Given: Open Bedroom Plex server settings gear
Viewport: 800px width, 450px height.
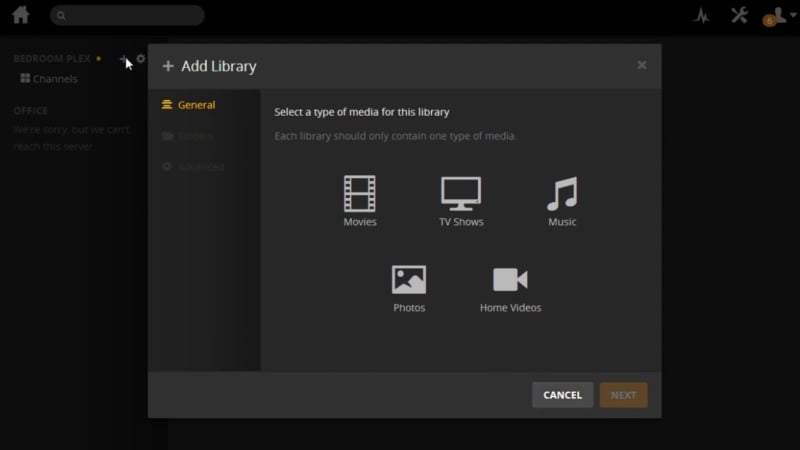Looking at the screenshot, I should [x=141, y=59].
